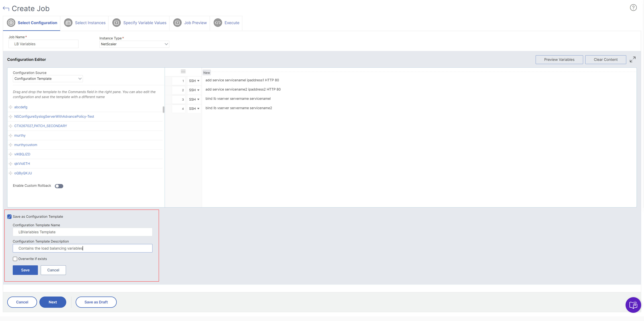
Task: Click the drag handle icon next to abcdefg
Action: point(11,107)
